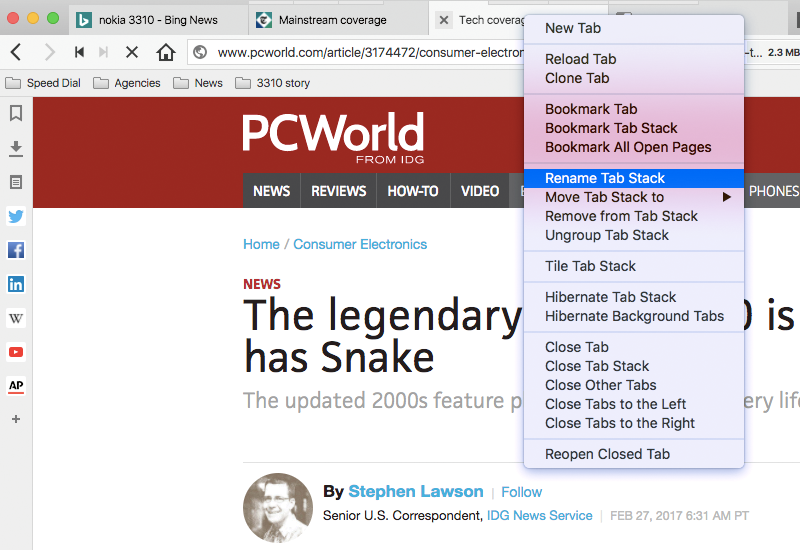The height and width of the screenshot is (550, 800).
Task: Choose Bookmark All Open Pages
Action: [x=634, y=147]
